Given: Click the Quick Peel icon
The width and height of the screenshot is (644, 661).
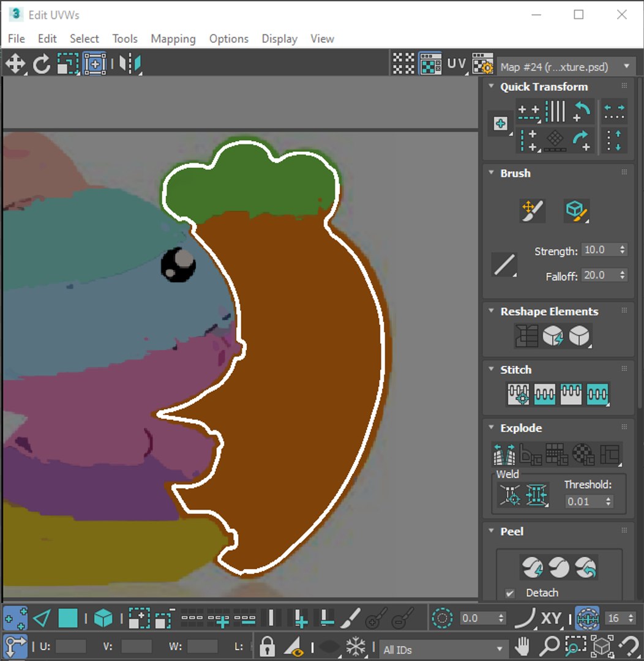Looking at the screenshot, I should [532, 567].
